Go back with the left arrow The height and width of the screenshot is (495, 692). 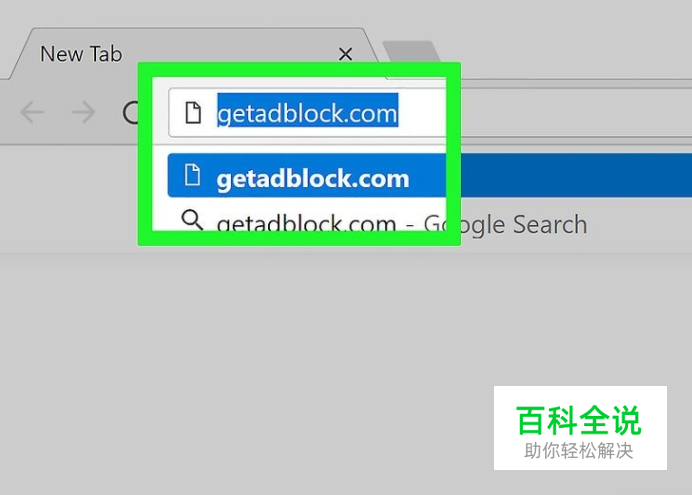click(x=32, y=112)
